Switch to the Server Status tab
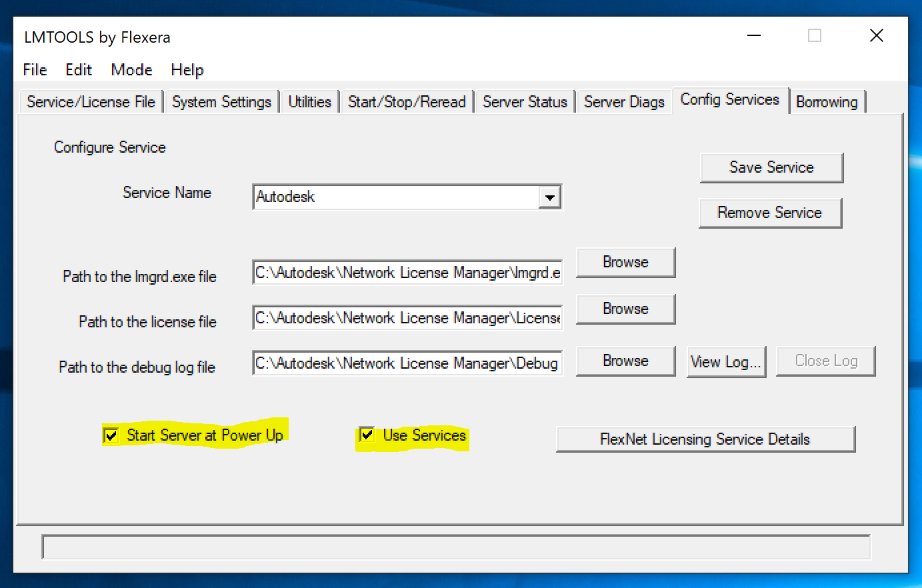922x588 pixels. pos(525,102)
